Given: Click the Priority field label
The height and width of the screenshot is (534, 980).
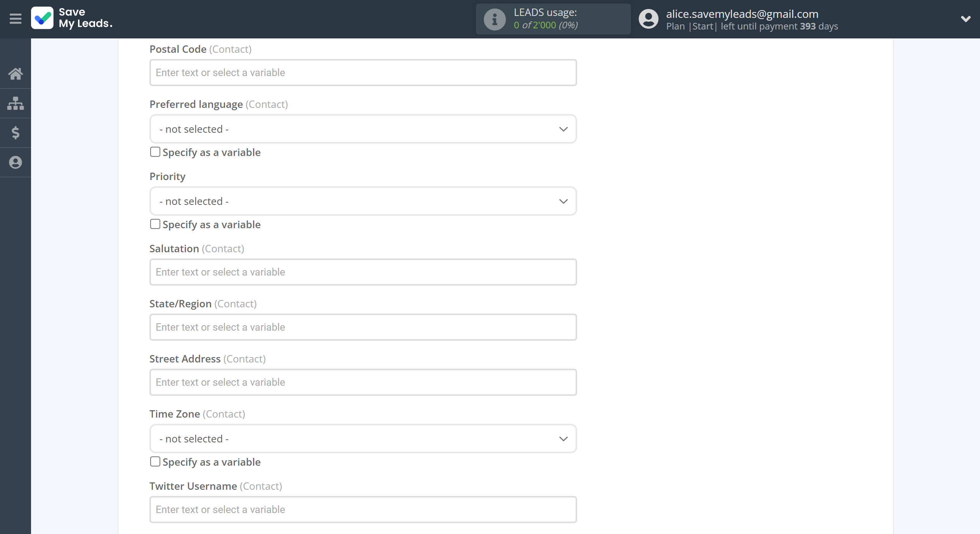Looking at the screenshot, I should pos(168,177).
